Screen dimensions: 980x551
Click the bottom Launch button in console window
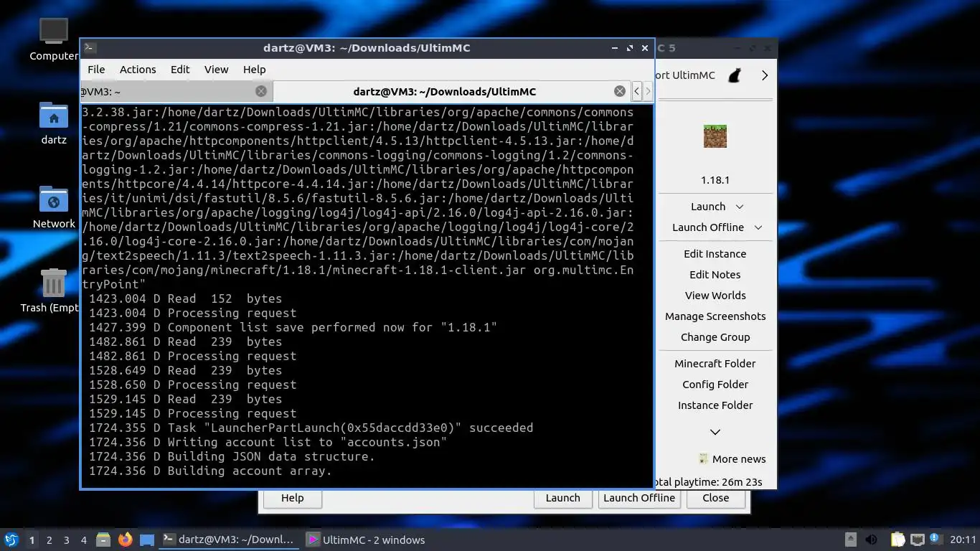coord(562,499)
